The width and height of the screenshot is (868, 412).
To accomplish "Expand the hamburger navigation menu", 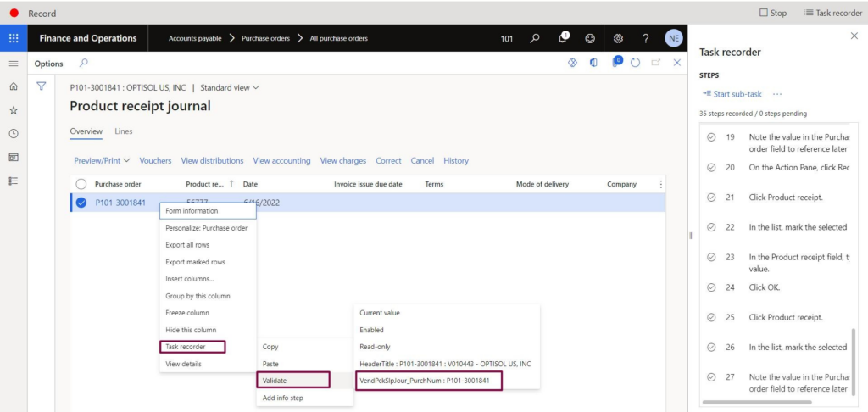I will click(14, 64).
